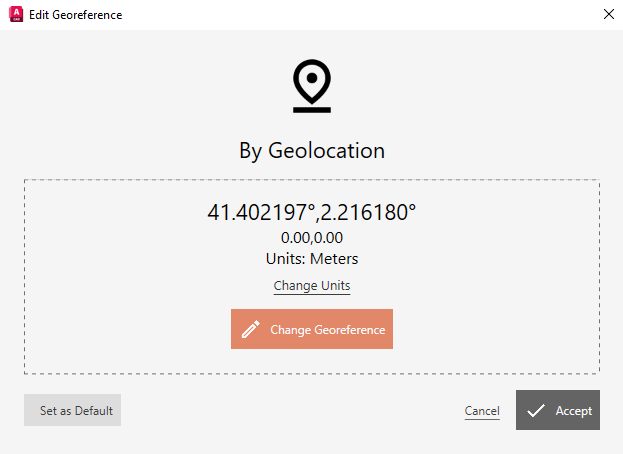The image size is (623, 454).
Task: Cancel the georeference edit
Action: click(x=482, y=411)
